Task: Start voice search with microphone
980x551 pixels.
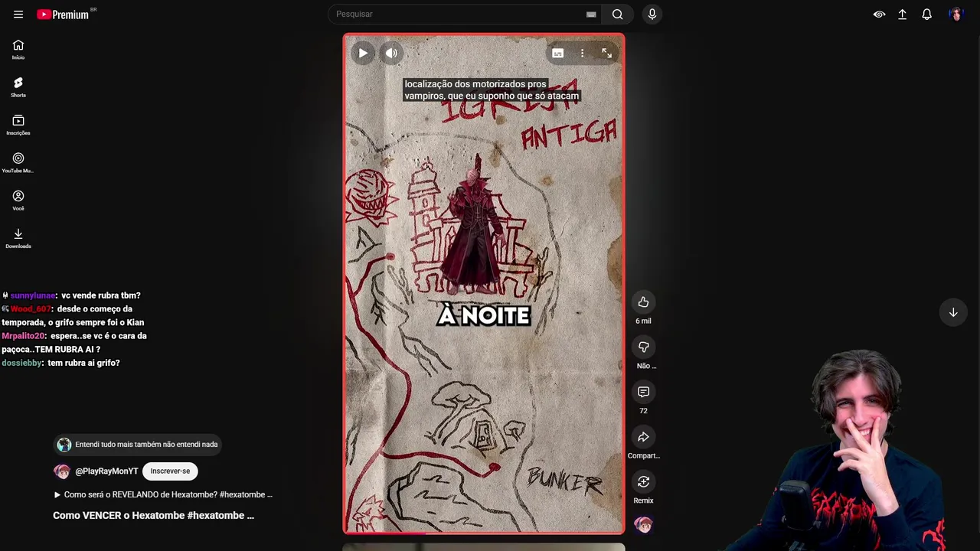Action: [652, 14]
